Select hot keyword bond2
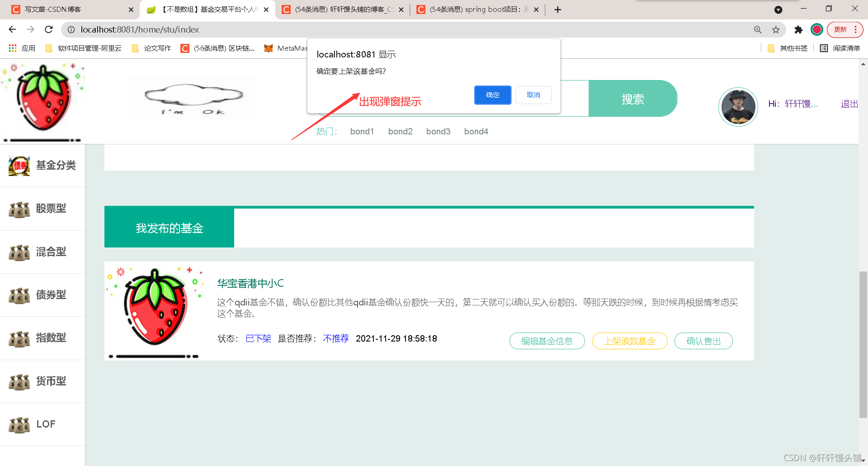 pyautogui.click(x=401, y=132)
